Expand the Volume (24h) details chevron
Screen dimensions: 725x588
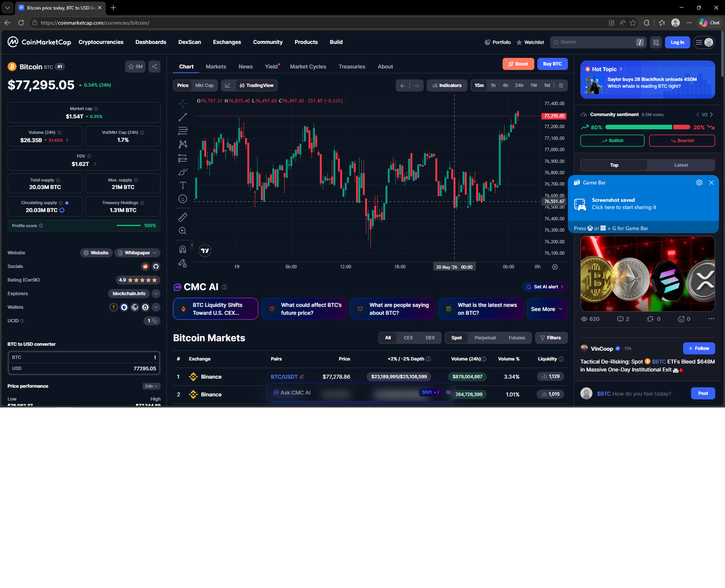tap(68, 141)
